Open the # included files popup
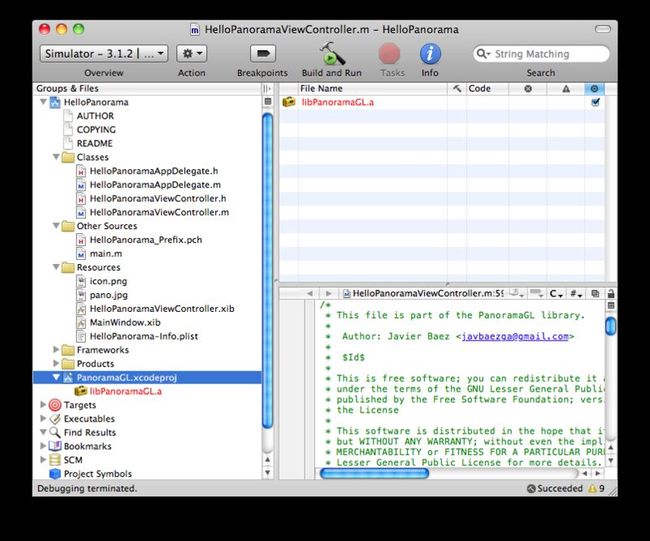The image size is (650, 541). pyautogui.click(x=576, y=294)
